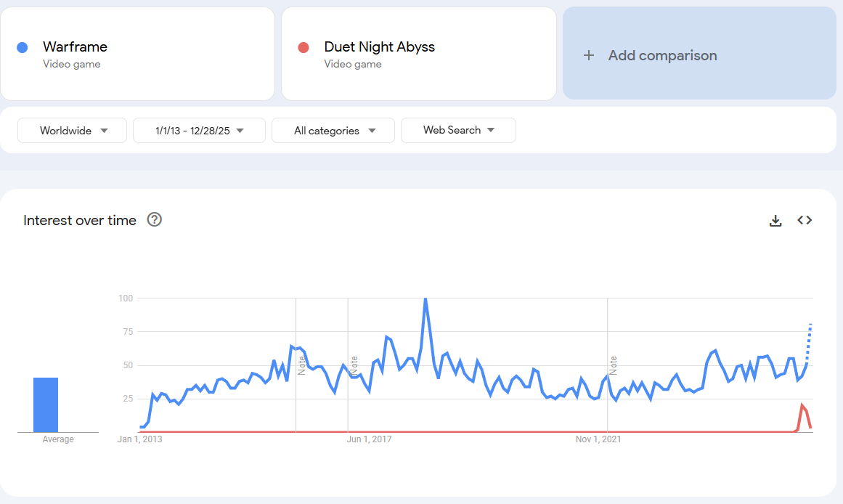
Task: Download the Interest over time data
Action: point(775,221)
